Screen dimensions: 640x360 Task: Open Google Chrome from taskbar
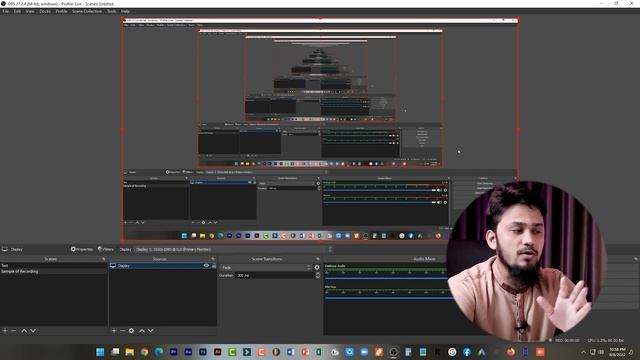tap(144, 352)
